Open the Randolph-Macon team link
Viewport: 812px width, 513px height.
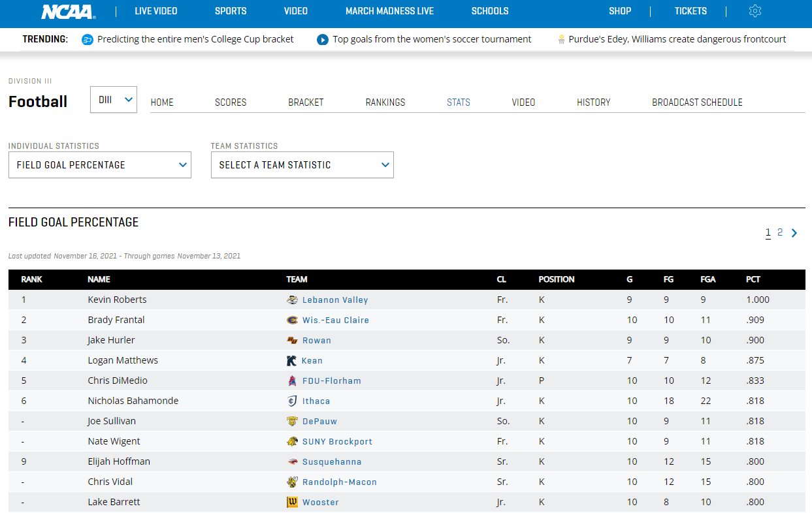340,482
